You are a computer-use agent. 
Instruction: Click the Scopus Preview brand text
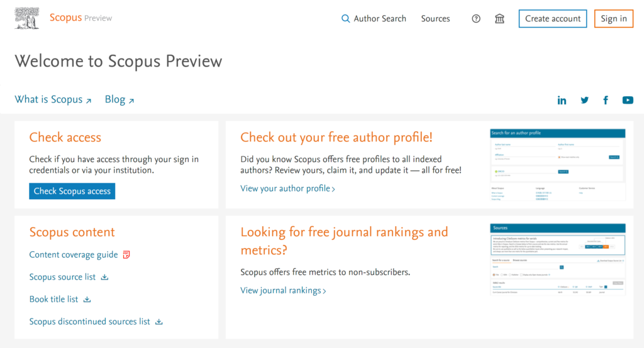[80, 18]
